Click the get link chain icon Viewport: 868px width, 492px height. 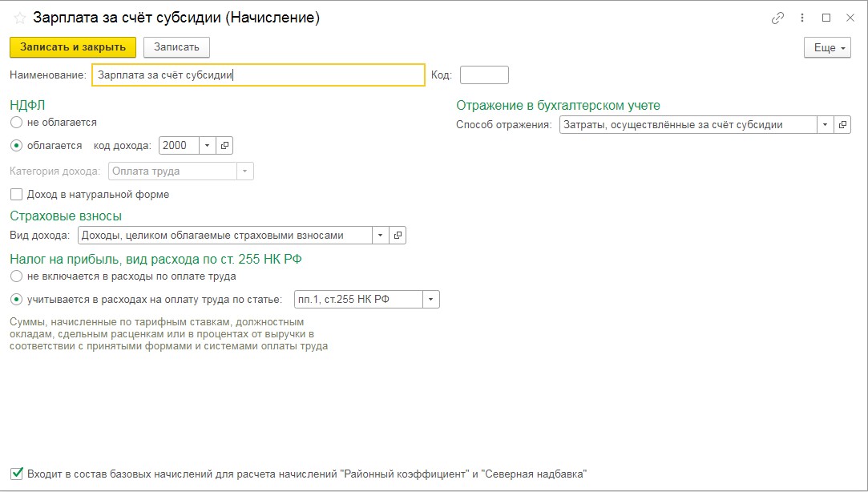(777, 18)
